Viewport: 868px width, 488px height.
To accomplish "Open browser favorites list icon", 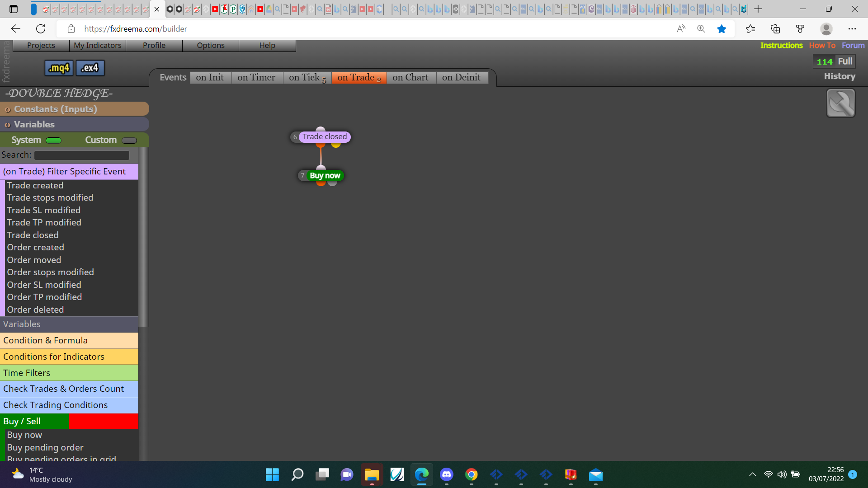I will click(x=750, y=29).
